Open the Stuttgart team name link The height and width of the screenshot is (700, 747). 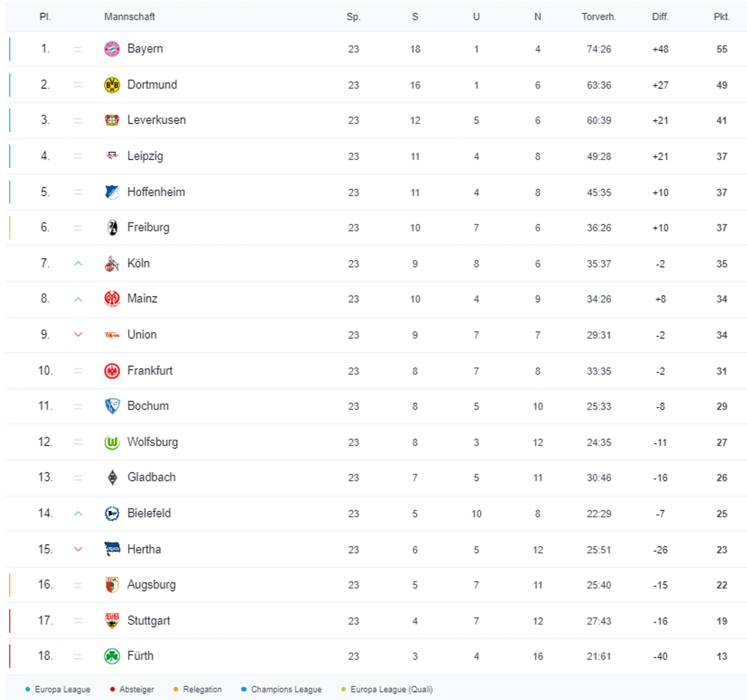coord(148,621)
